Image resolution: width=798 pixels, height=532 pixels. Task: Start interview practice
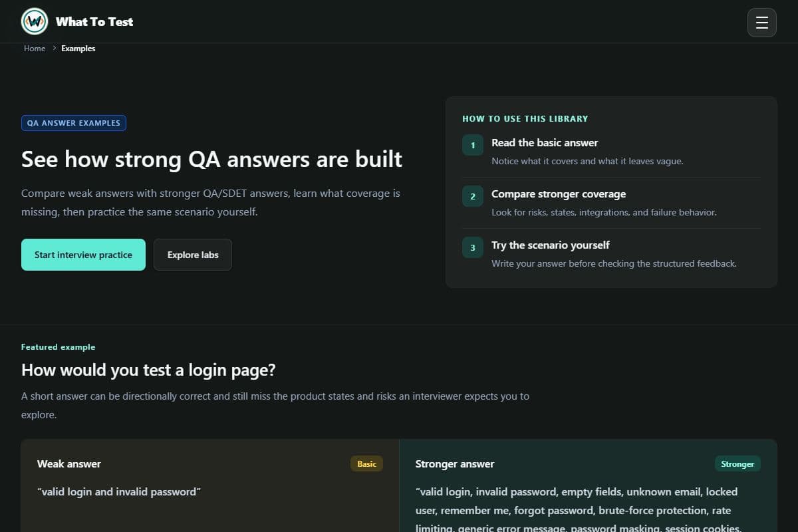[x=83, y=255]
